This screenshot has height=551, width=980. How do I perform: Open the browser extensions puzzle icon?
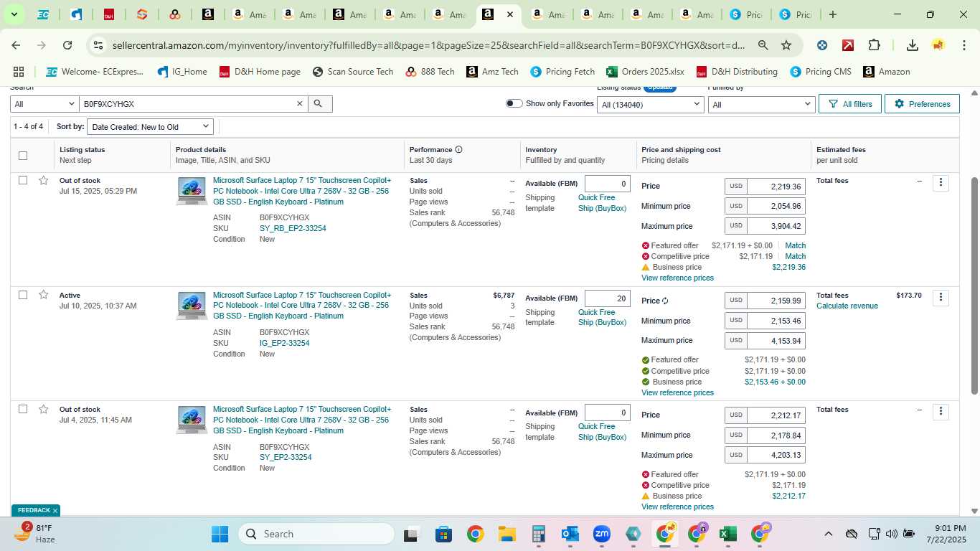coord(874,45)
